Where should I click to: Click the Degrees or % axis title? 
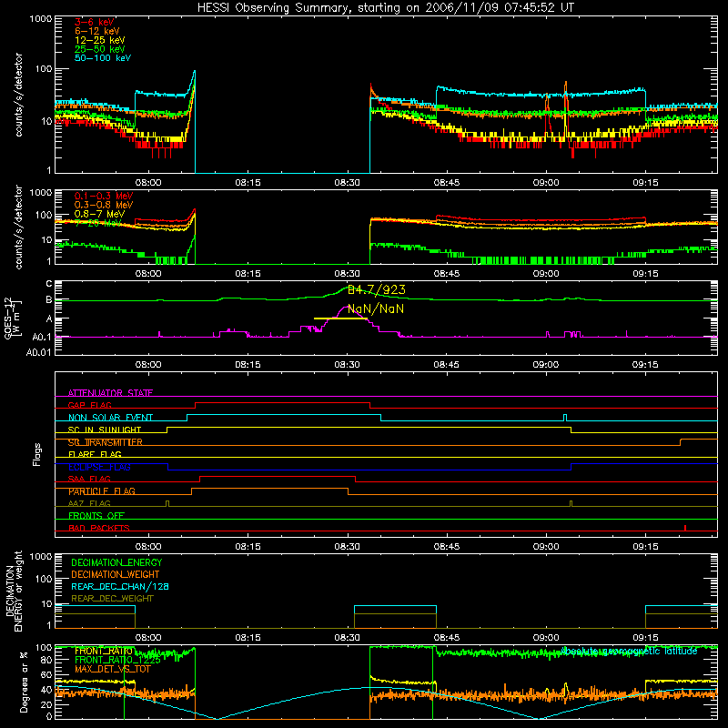click(x=24, y=682)
